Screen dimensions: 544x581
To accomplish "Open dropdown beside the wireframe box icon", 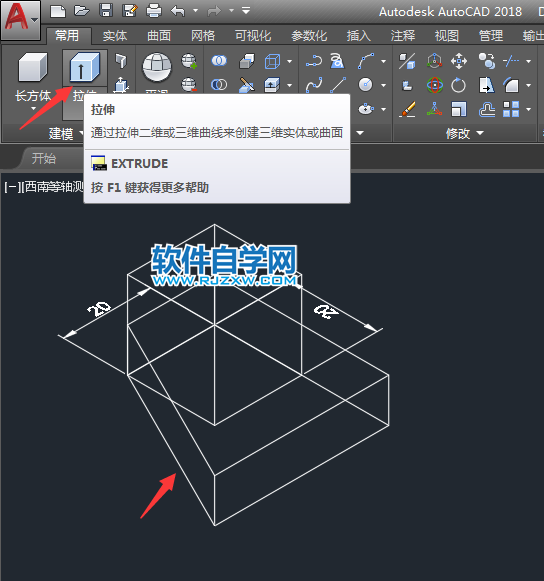I will 289,61.
